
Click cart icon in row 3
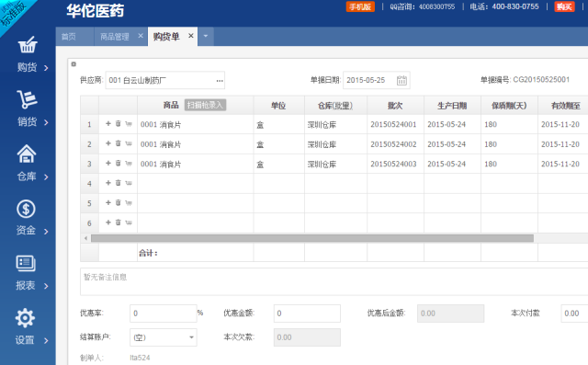[129, 163]
